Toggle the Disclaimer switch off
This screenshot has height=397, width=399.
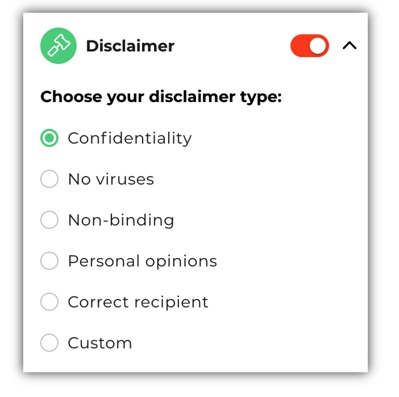(310, 45)
